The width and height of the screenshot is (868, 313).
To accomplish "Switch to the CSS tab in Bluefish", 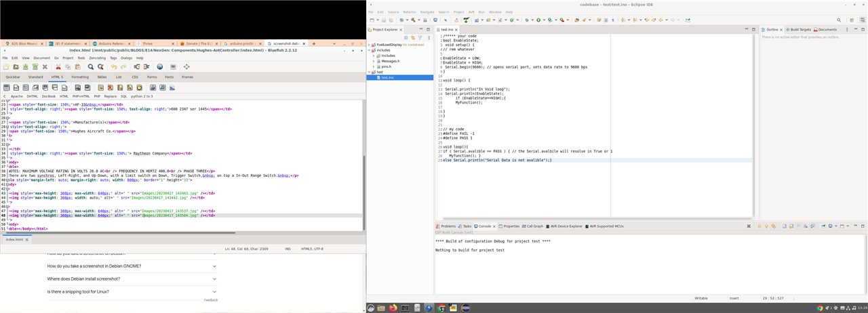I will (x=135, y=77).
